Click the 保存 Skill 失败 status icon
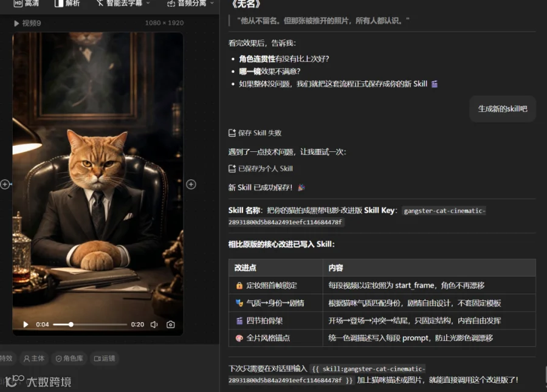 pyautogui.click(x=232, y=133)
